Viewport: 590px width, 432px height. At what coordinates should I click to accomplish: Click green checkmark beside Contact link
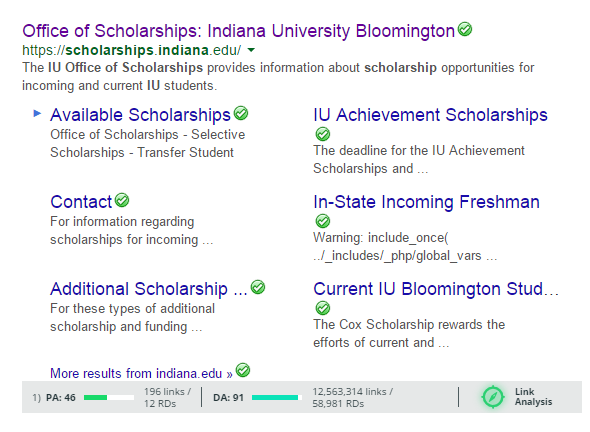pyautogui.click(x=122, y=200)
